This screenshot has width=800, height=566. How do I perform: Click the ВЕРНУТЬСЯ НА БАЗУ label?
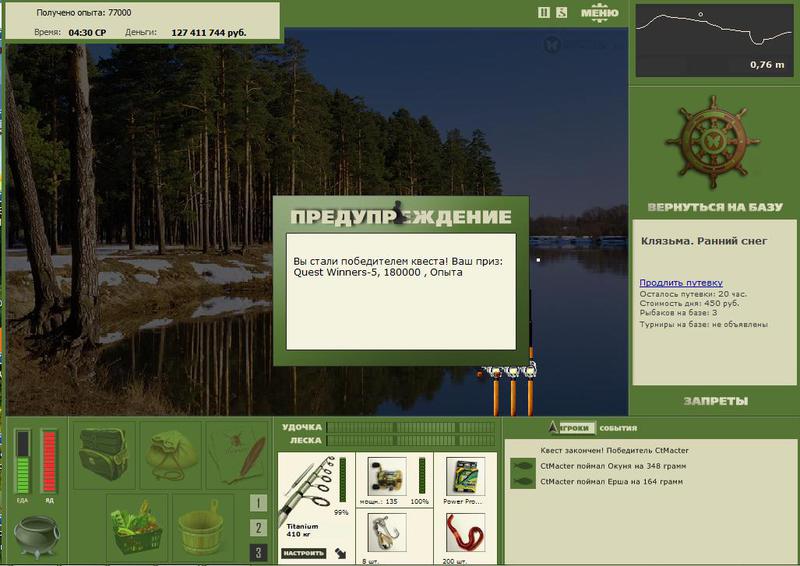[715, 207]
